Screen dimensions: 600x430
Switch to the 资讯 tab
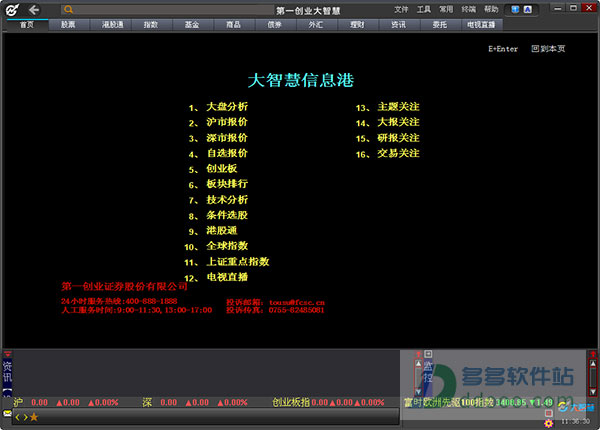coord(399,25)
